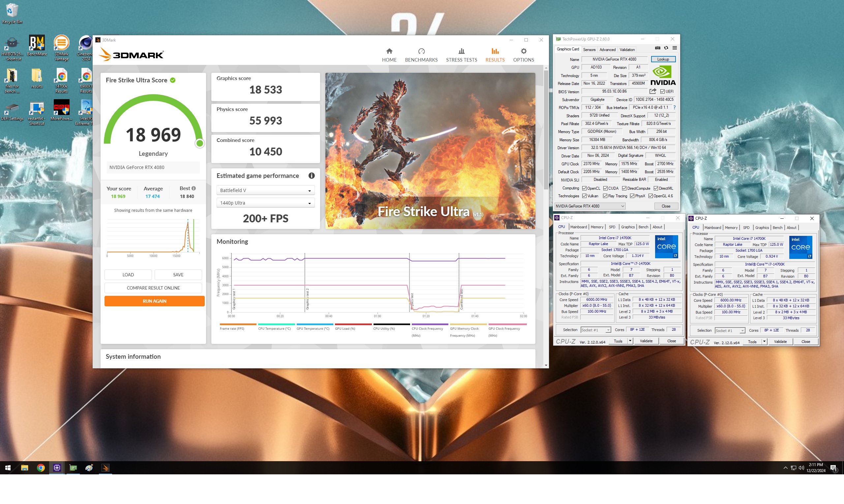
Task: Open the 3DMark Stress Tests section
Action: pos(461,55)
